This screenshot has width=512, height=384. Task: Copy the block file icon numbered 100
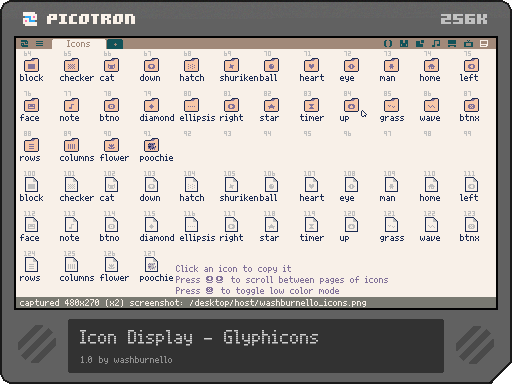(x=31, y=185)
